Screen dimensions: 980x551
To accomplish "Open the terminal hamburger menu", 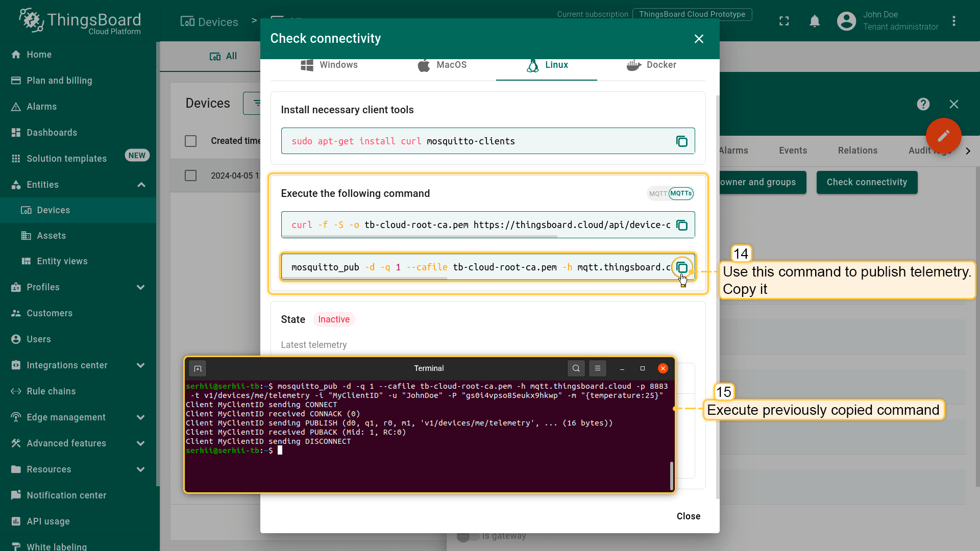I will click(x=598, y=368).
